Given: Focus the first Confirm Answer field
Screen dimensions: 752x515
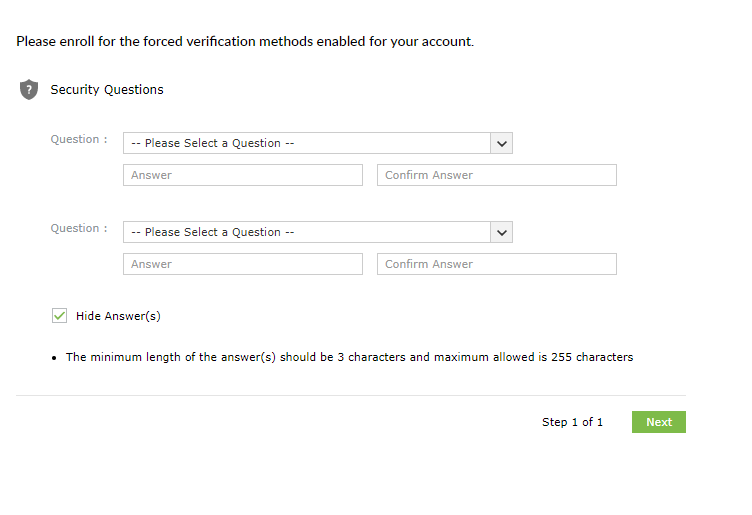Looking at the screenshot, I should click(497, 175).
